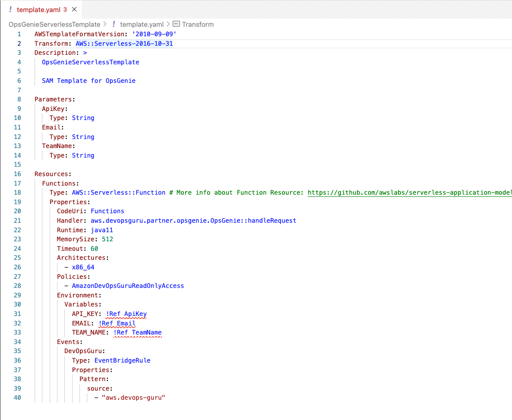
Task: Click underlined !Ref TeamName value
Action: (x=137, y=333)
